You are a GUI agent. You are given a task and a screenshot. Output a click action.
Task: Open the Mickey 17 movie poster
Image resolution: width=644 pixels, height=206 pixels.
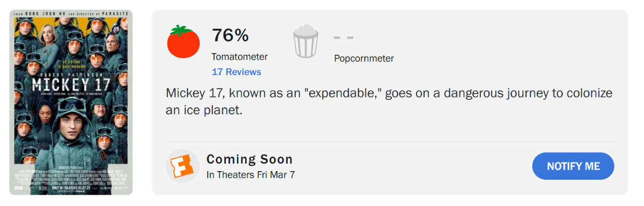click(x=71, y=102)
